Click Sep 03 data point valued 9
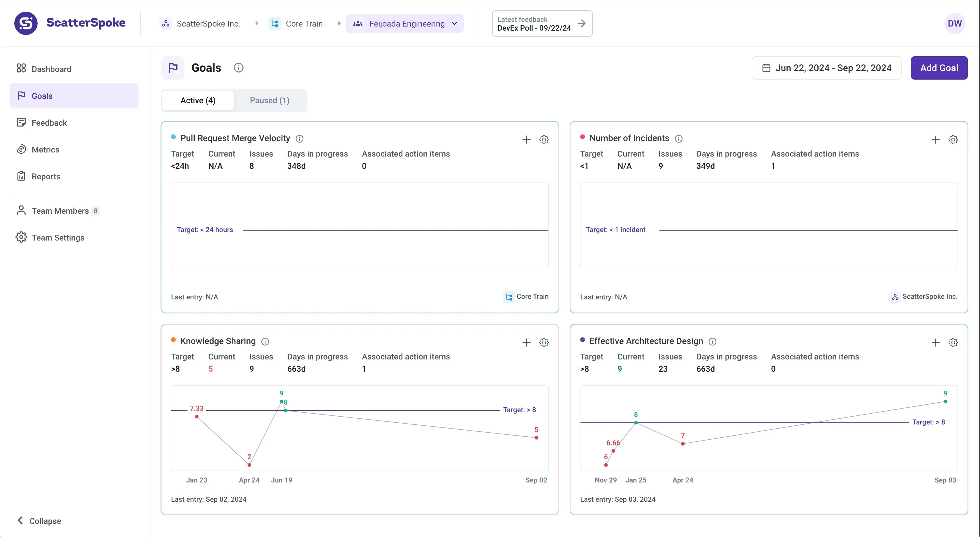The image size is (980, 537). pyautogui.click(x=945, y=401)
